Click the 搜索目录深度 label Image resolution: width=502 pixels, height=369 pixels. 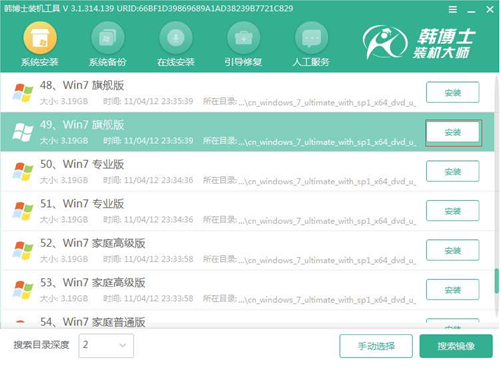click(x=41, y=345)
